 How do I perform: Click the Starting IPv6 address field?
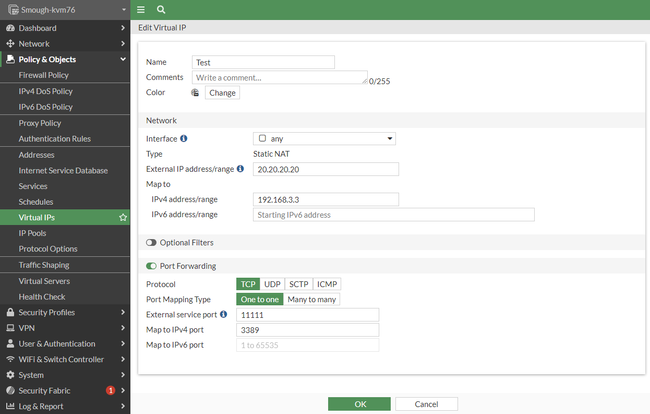[394, 215]
